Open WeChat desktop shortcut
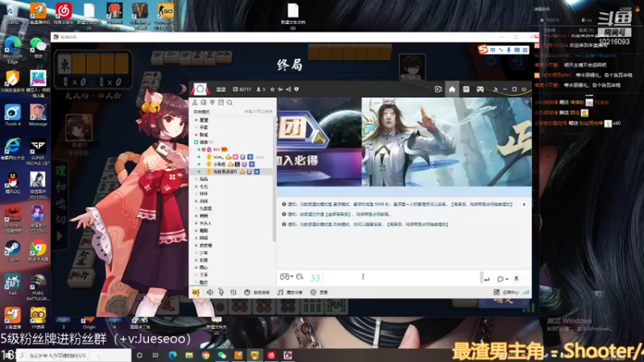 click(38, 47)
